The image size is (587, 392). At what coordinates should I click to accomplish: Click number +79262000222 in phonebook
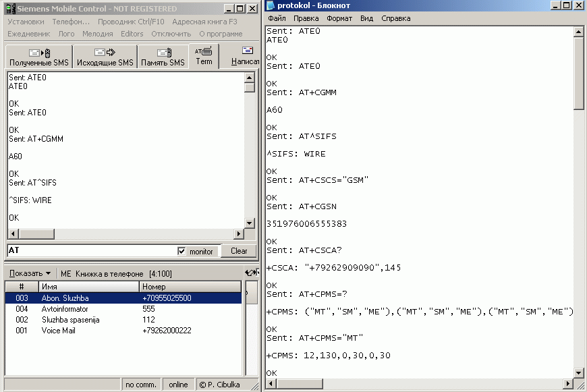167,331
